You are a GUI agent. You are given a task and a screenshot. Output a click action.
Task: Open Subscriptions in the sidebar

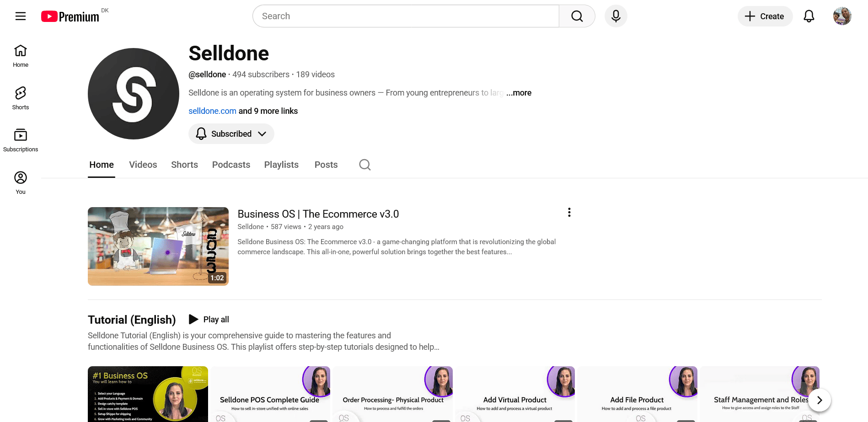pyautogui.click(x=21, y=140)
